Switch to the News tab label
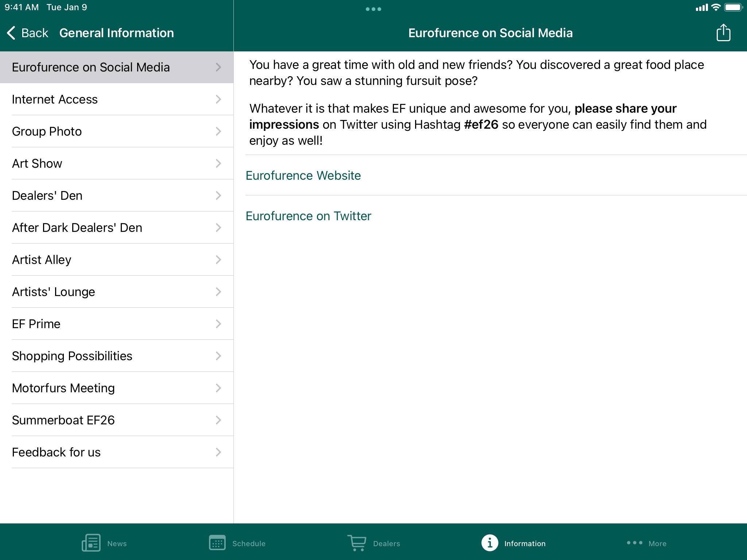 (117, 543)
